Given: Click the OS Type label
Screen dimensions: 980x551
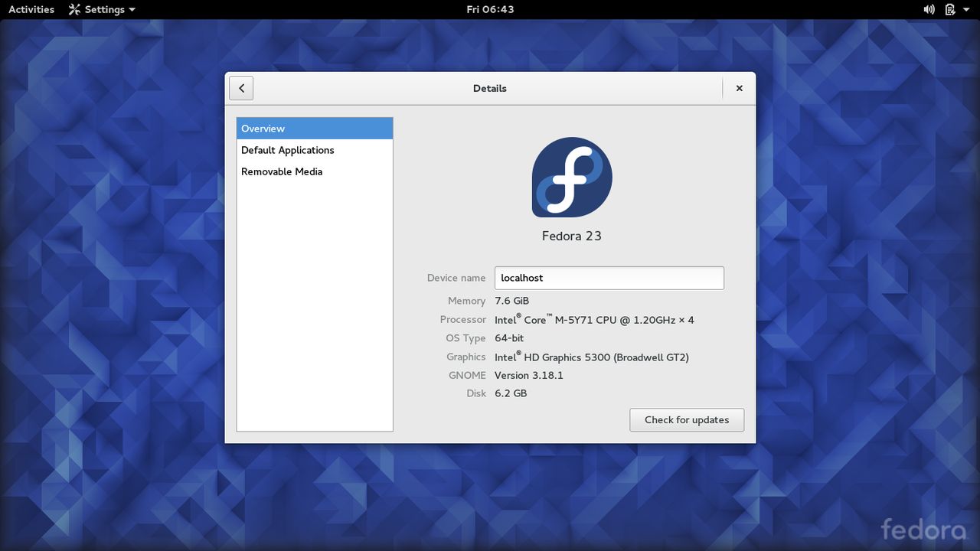Looking at the screenshot, I should pos(466,337).
